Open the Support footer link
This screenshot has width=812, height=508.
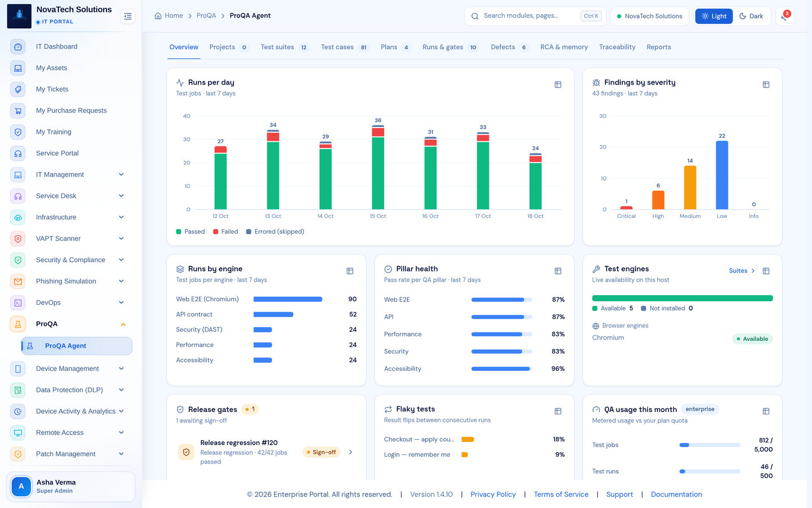tap(620, 494)
